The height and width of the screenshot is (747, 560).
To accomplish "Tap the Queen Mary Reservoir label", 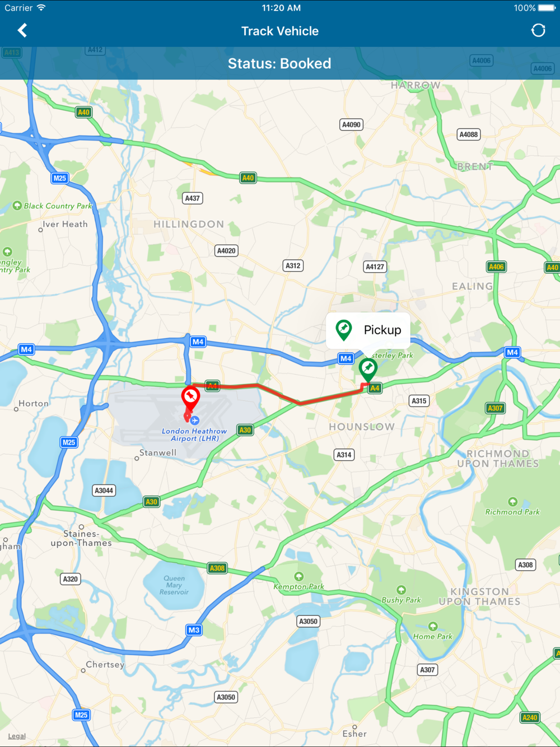I will pyautogui.click(x=174, y=585).
